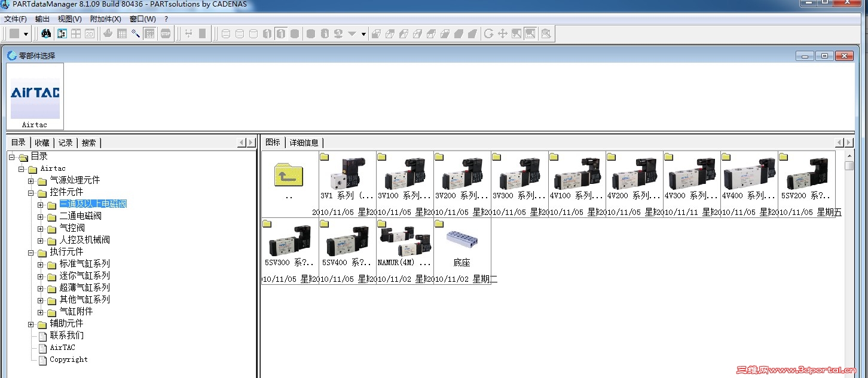This screenshot has width=868, height=378.
Task: Expand the 二通电磁阀 tree node
Action: 41,217
